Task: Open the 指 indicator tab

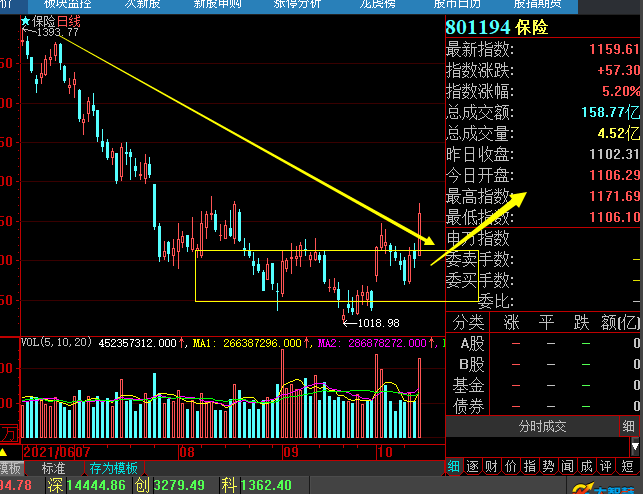Action: click(x=529, y=467)
